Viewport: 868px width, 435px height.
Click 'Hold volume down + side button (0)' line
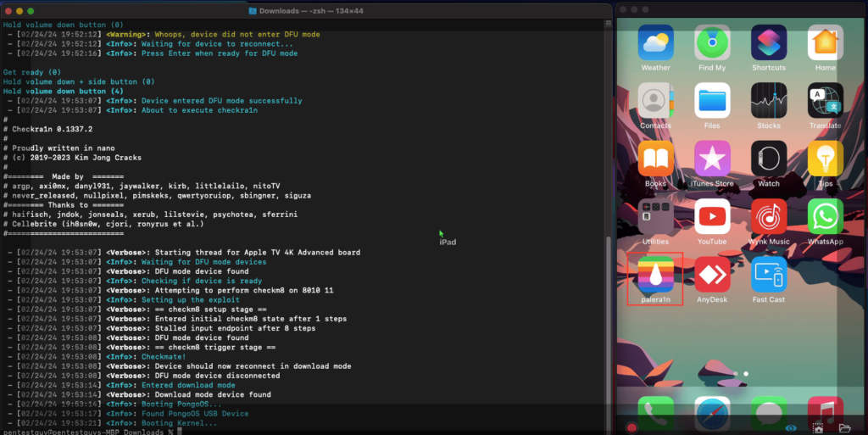79,81
